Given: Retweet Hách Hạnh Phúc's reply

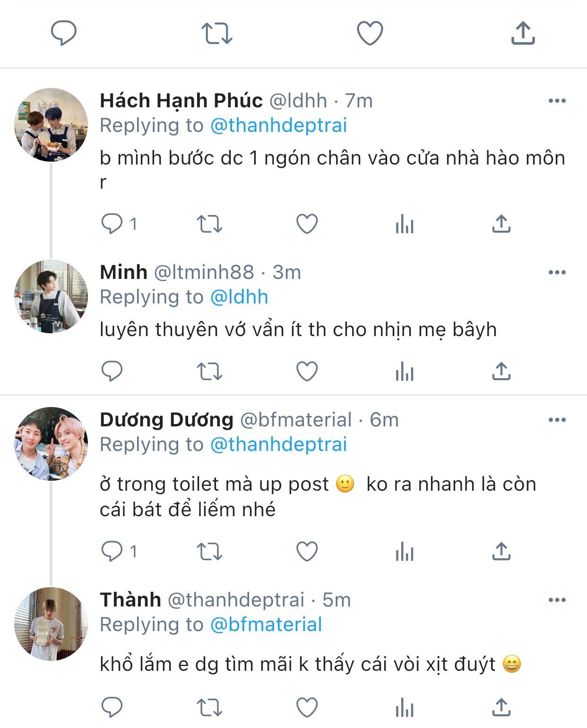Looking at the screenshot, I should tap(209, 224).
